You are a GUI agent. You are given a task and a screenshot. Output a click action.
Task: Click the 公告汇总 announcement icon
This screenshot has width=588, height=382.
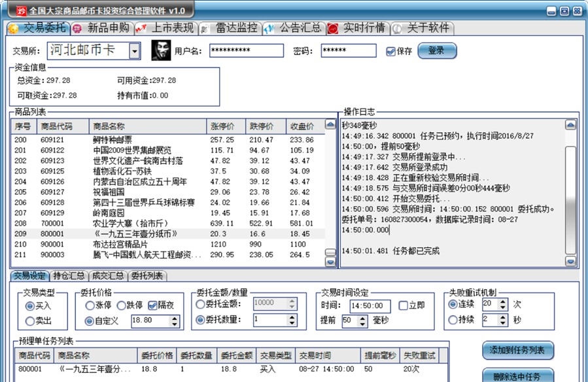coord(267,27)
